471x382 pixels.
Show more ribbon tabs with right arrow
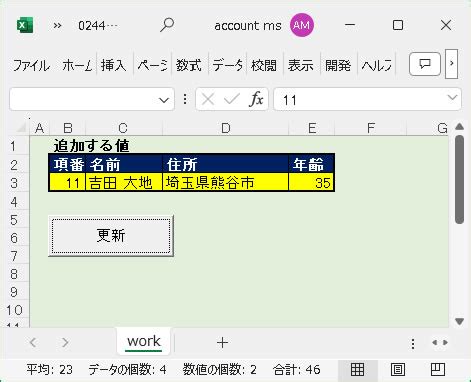[452, 64]
